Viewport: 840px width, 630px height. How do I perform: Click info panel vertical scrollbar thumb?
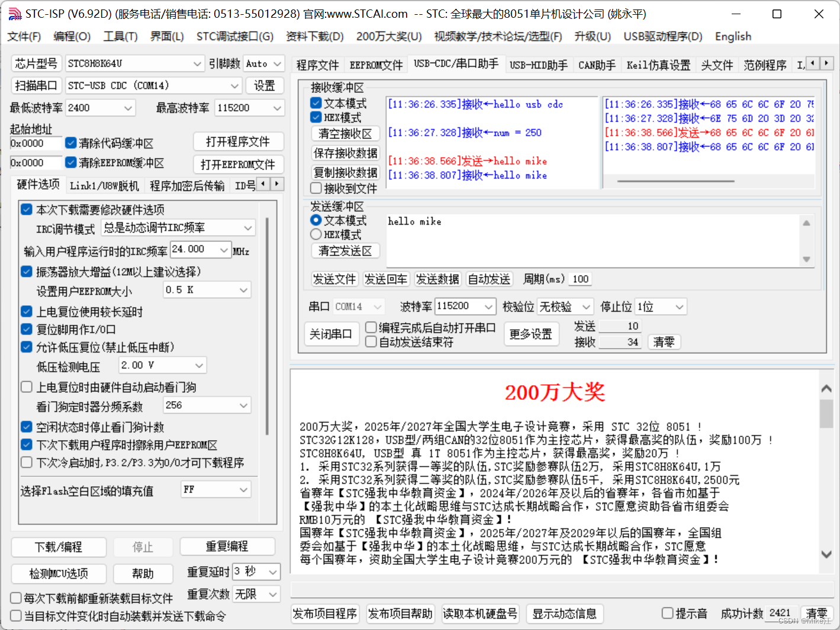click(x=826, y=413)
